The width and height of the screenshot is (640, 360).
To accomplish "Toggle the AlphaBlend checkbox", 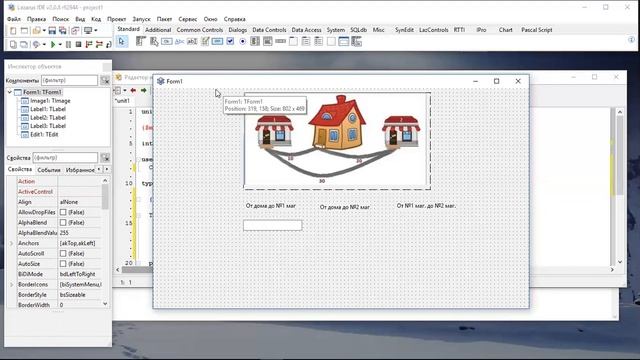I will coord(63,222).
